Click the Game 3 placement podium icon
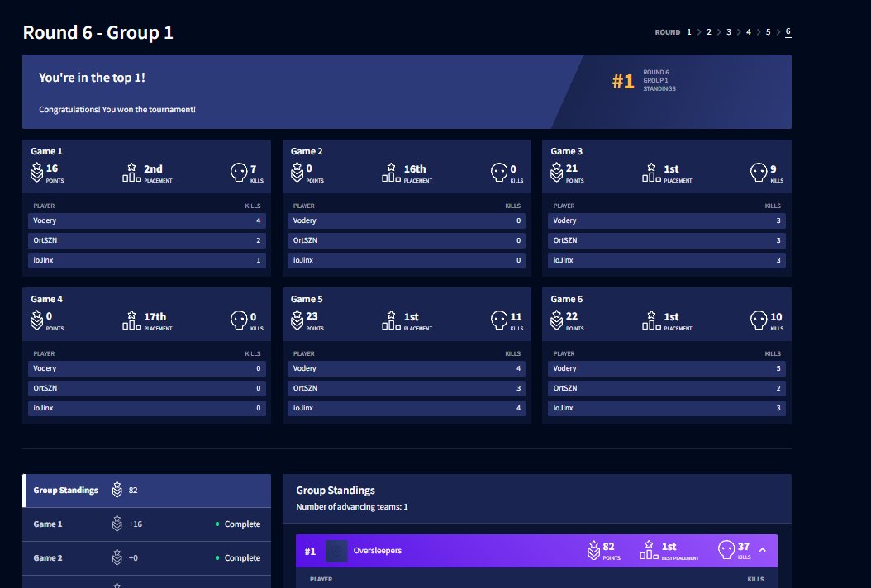This screenshot has height=588, width=871. [651, 173]
